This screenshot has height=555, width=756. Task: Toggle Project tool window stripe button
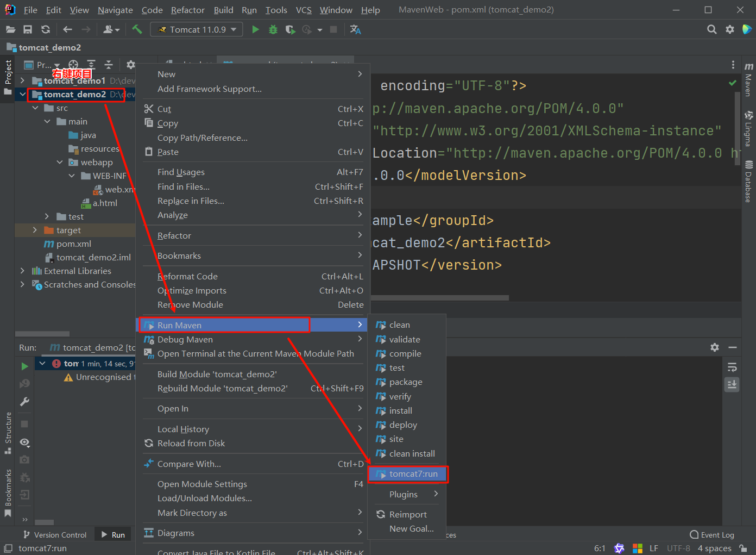click(8, 77)
